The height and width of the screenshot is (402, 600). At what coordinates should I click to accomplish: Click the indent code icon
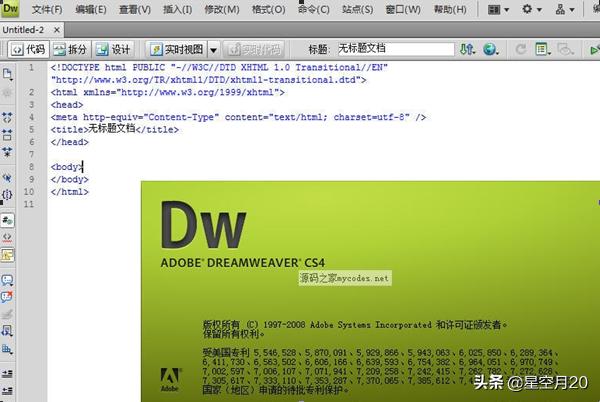[7, 374]
